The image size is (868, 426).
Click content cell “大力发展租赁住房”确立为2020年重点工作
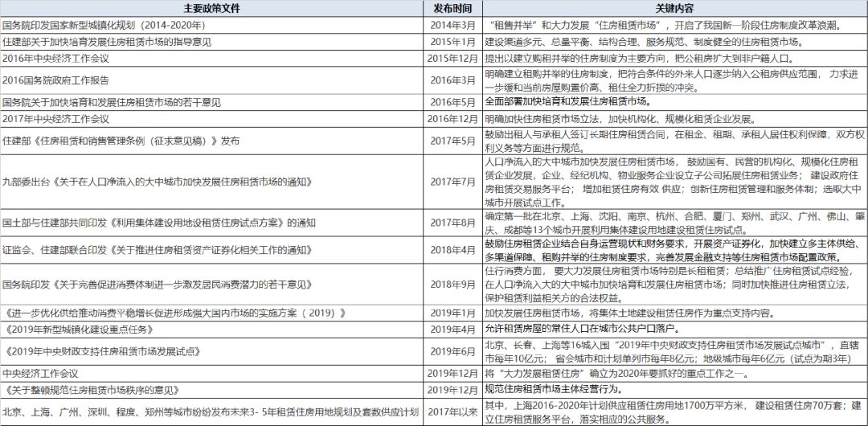675,374
